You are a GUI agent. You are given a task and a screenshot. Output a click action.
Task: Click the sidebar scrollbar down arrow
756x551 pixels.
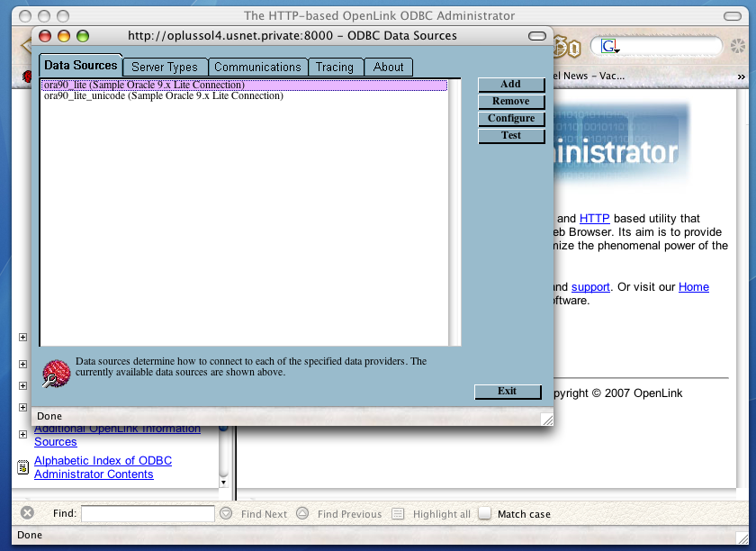[x=223, y=482]
